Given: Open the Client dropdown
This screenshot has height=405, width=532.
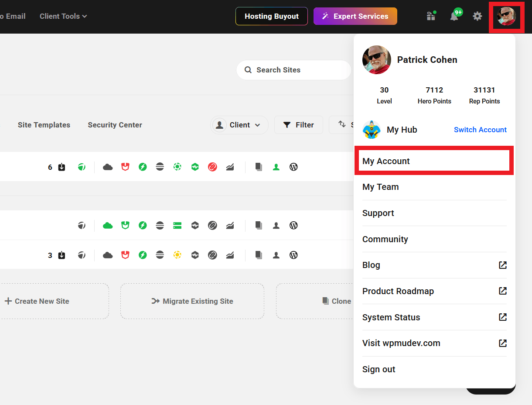Looking at the screenshot, I should (x=239, y=125).
